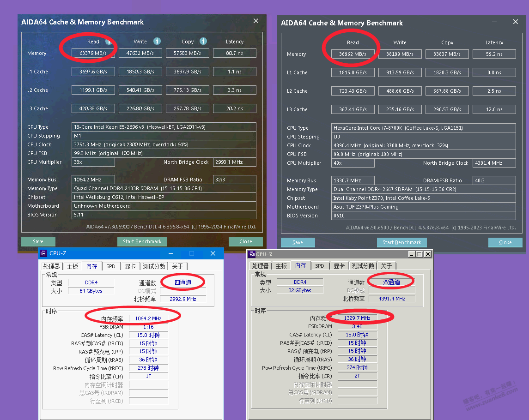Open 处理器 tab in the 64 GBytes CPU-Z window
The image size is (529, 420).
click(51, 266)
